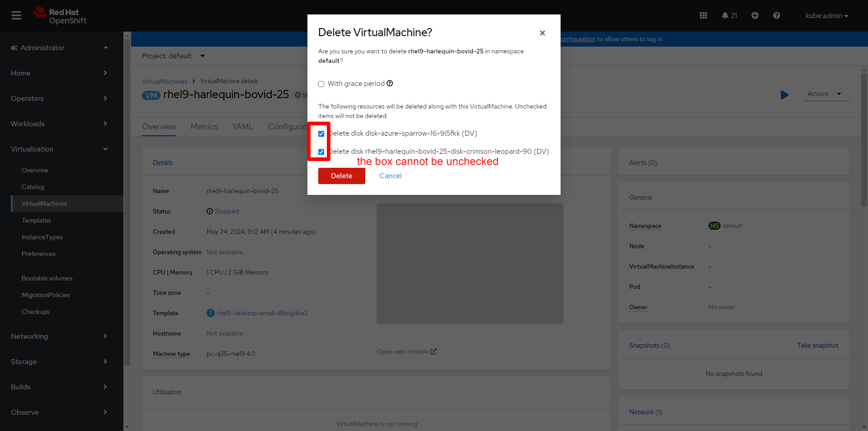This screenshot has height=431, width=868.
Task: Expand the Observe navigation section
Action: 61,412
